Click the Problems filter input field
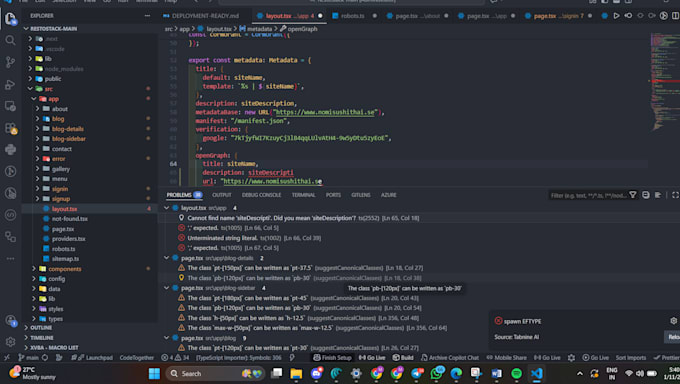 click(x=587, y=195)
